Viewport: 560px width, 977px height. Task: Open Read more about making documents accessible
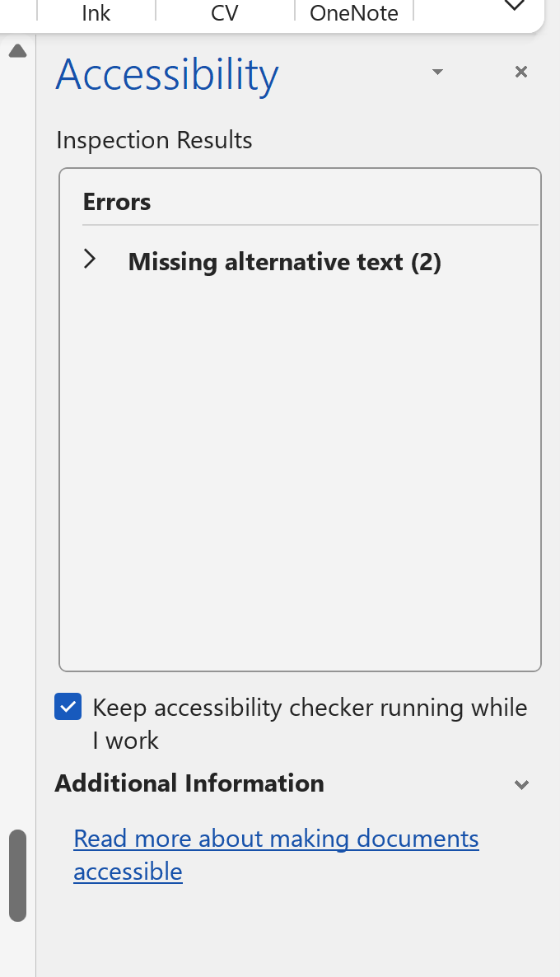[276, 839]
